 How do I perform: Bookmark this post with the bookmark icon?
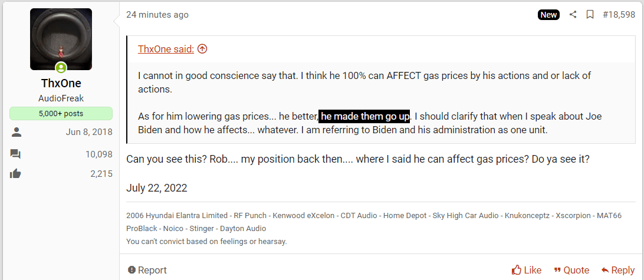pos(590,15)
